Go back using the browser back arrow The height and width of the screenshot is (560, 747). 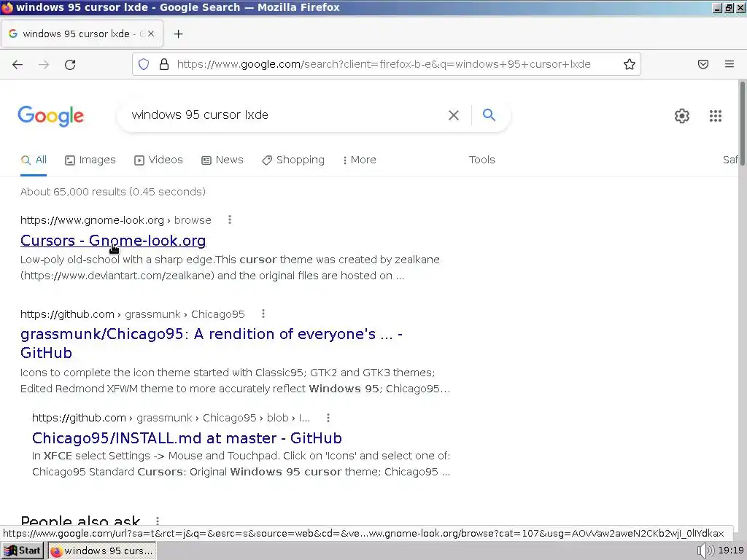pos(18,64)
